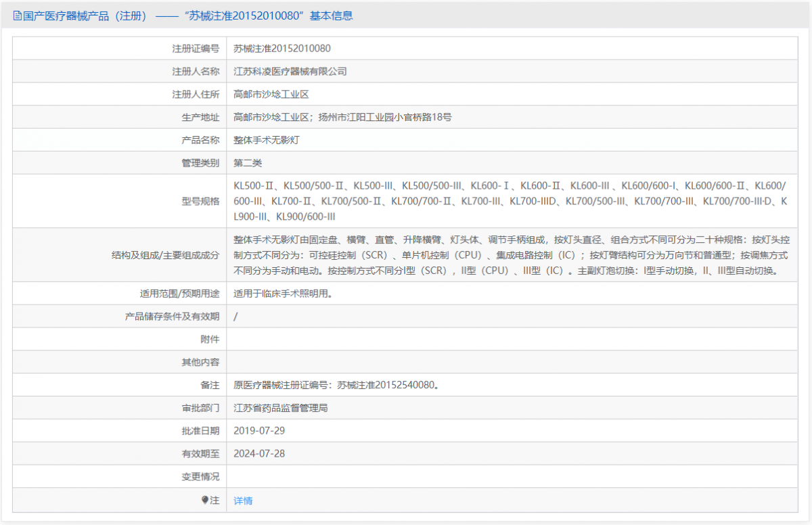Click the lightbulb icon next to 注
Viewport: 812px width, 525px height.
(205, 500)
